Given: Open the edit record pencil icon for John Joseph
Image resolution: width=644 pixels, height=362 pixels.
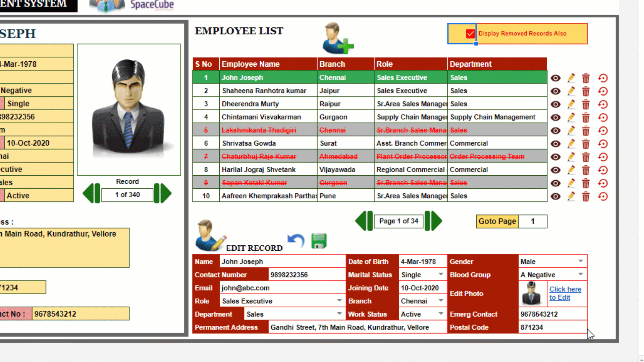Looking at the screenshot, I should point(571,77).
